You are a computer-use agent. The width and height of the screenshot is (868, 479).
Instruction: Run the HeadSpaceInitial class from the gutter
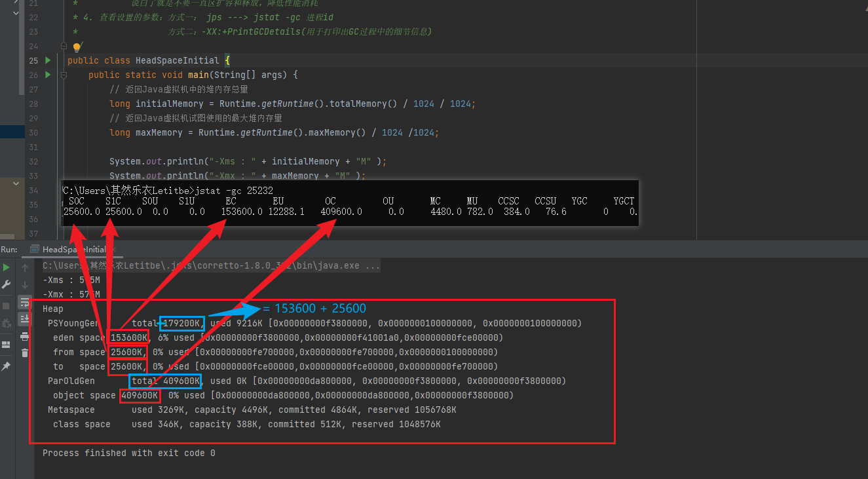(48, 60)
